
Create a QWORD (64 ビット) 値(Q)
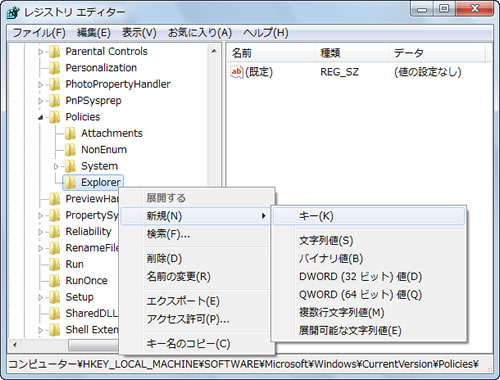point(369,295)
